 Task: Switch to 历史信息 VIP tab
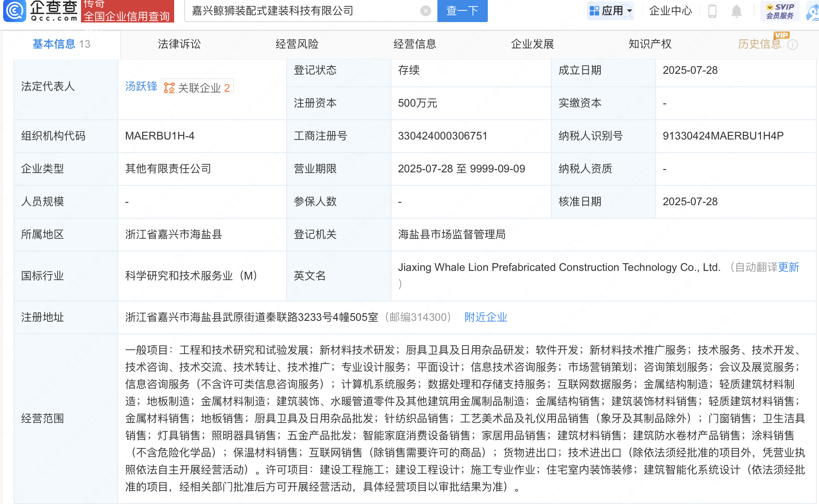pos(760,44)
